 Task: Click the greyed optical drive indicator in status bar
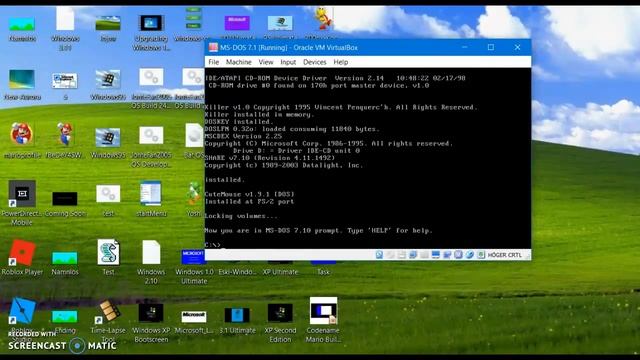[x=391, y=255]
